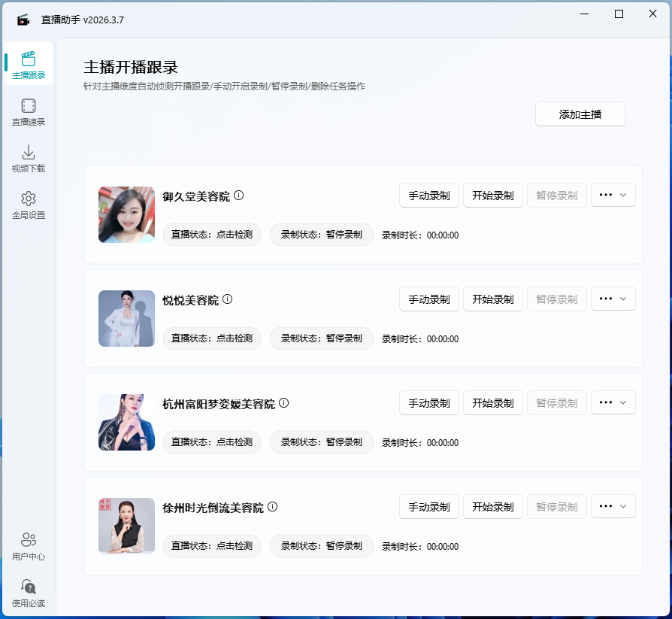
Task: Click 手动录制 for 御久堂美容院
Action: click(428, 195)
